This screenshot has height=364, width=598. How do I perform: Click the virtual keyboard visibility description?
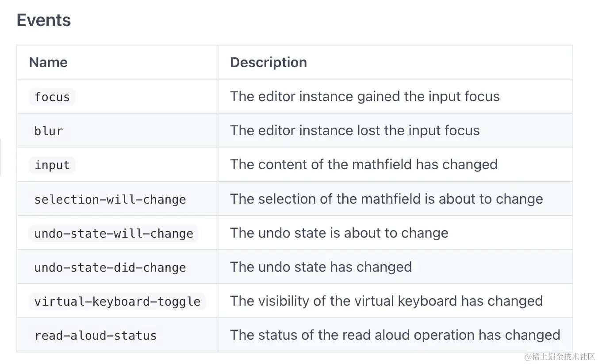point(386,301)
